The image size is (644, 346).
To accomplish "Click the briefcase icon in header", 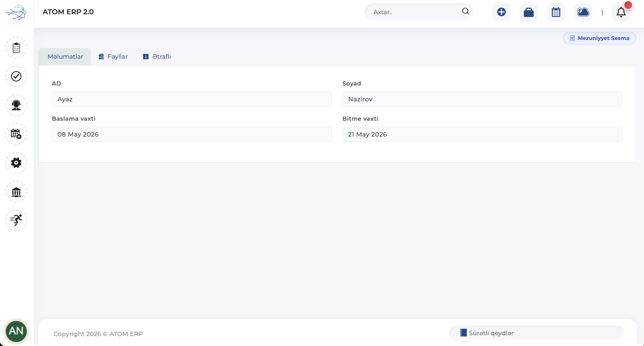I will tap(529, 12).
